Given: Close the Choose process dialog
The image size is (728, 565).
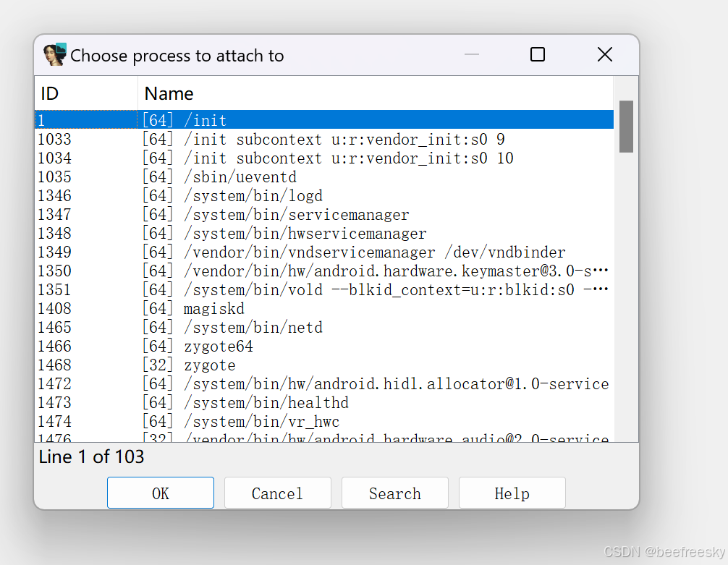Looking at the screenshot, I should coord(604,54).
